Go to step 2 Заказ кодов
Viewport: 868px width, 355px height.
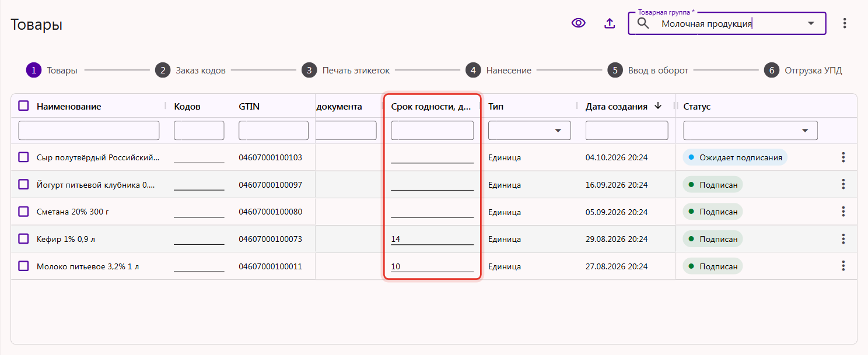(x=190, y=70)
